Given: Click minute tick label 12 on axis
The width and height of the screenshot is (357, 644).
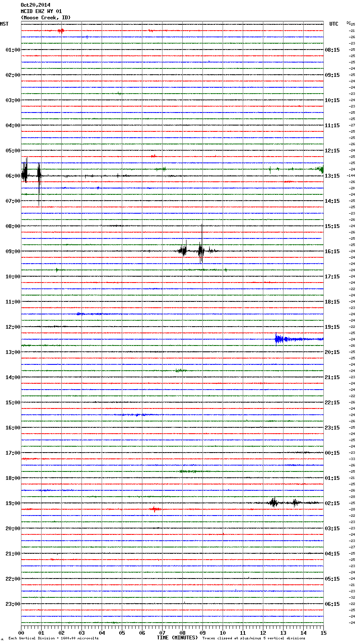Looking at the screenshot, I should point(263,633).
